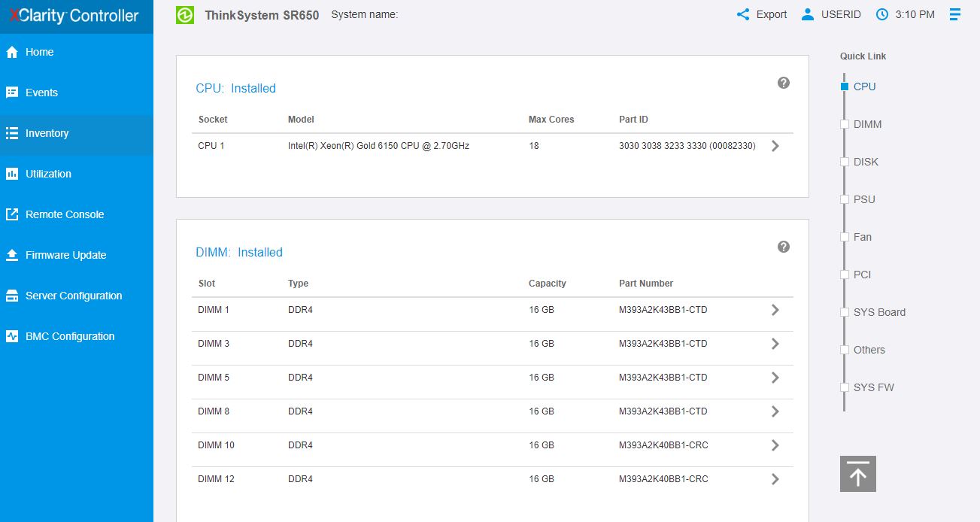Open the USERID account menu
Screen dimensions: 980x522
pos(830,14)
